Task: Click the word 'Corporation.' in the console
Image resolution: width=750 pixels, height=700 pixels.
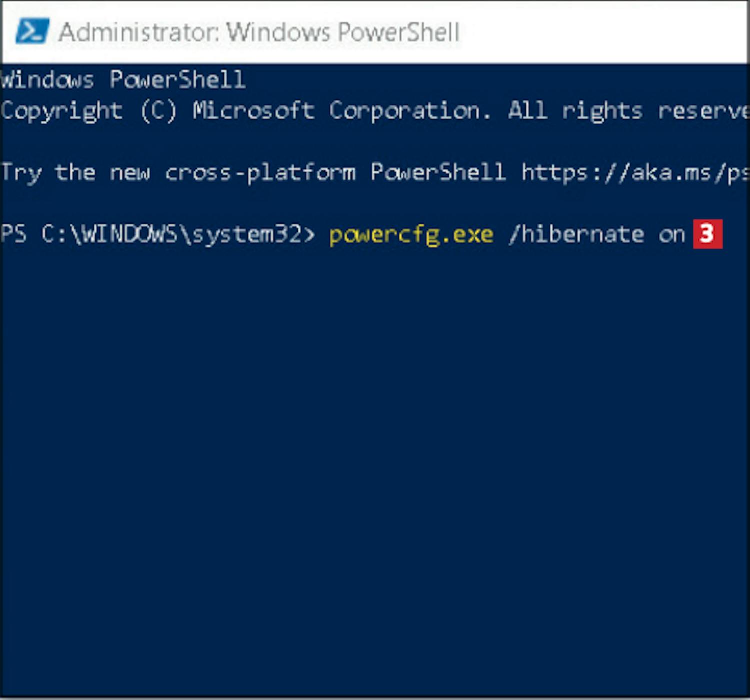Action: (x=410, y=111)
